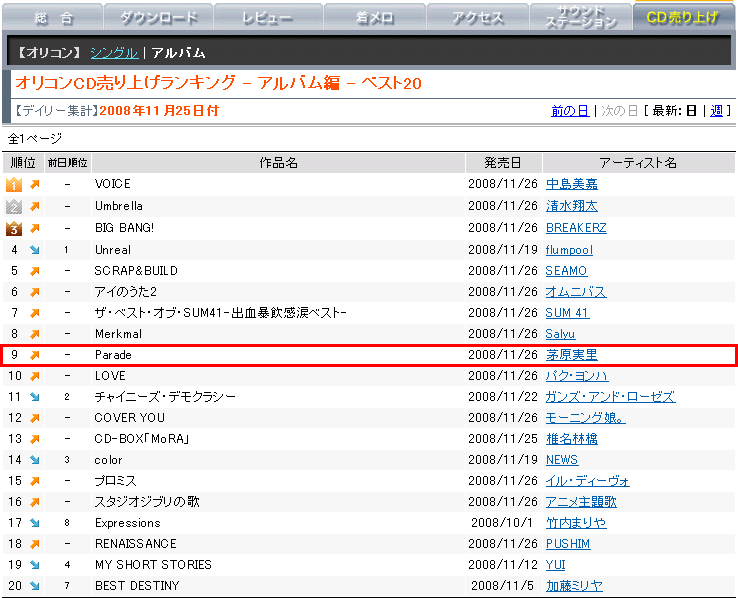Open the アニメ主題歌 artist link
This screenshot has width=738, height=598.
[x=581, y=502]
